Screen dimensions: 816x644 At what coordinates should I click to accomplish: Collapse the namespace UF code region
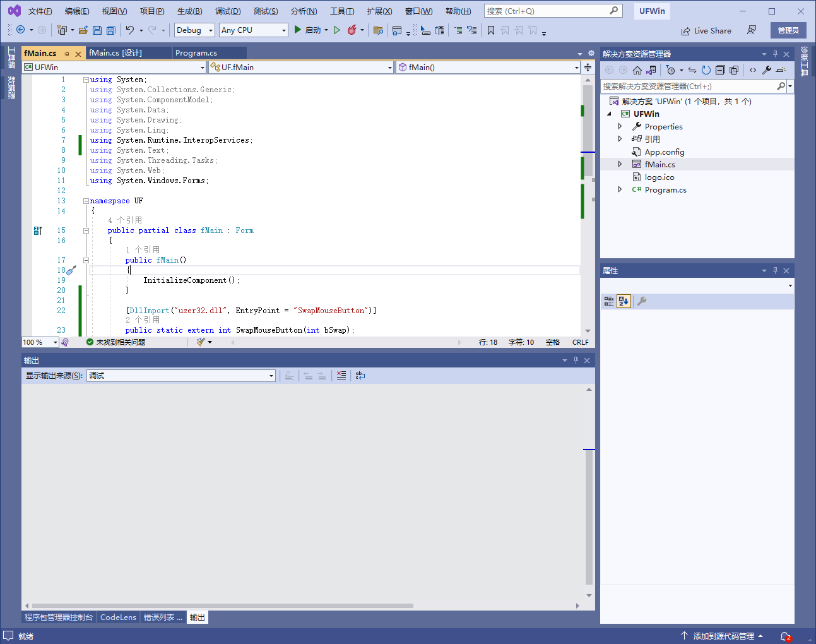[x=86, y=201]
